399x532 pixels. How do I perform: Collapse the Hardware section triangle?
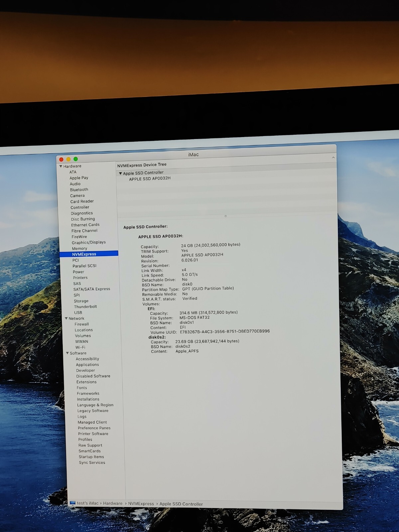pyautogui.click(x=61, y=166)
